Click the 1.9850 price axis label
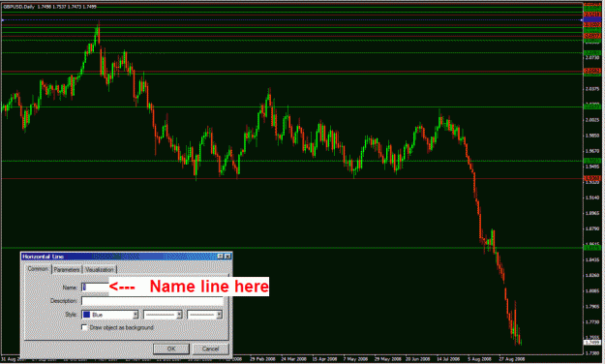The height and width of the screenshot is (364, 605). [592, 136]
